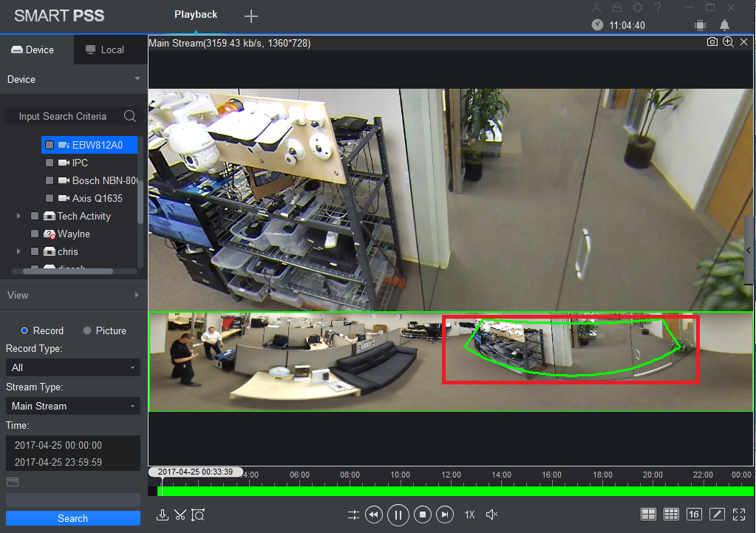The image size is (756, 533).
Task: Switch to the Device tab
Action: pos(37,50)
